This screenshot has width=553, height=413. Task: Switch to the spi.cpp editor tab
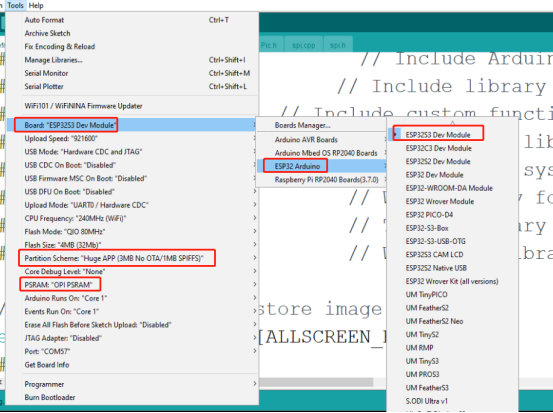pos(303,45)
